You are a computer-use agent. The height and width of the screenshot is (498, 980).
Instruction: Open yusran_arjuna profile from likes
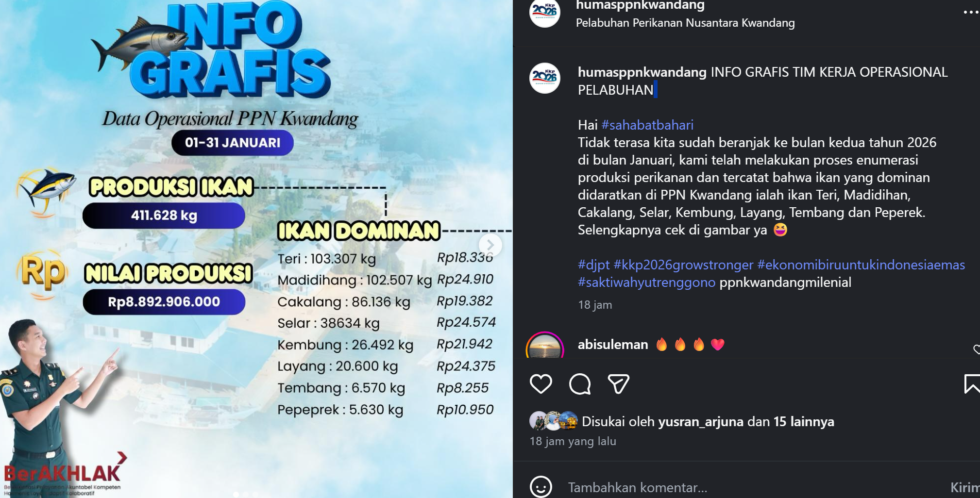701,421
